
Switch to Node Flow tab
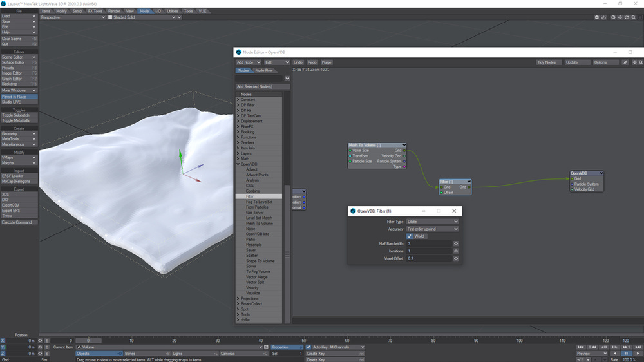coord(263,70)
